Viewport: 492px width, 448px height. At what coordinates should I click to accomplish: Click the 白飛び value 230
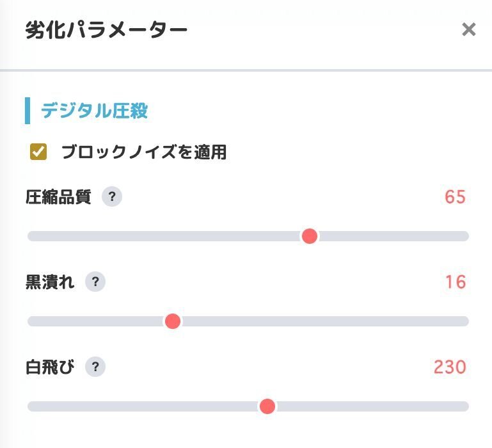pyautogui.click(x=450, y=367)
